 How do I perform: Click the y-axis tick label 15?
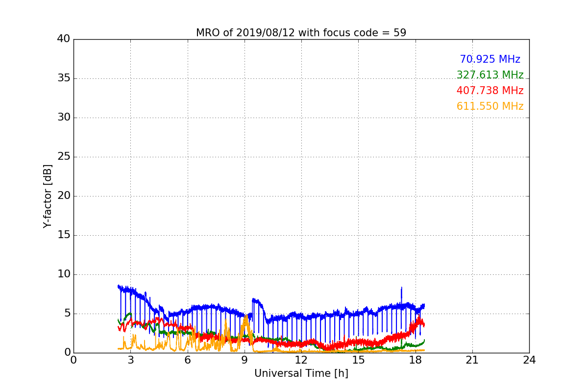tap(64, 235)
